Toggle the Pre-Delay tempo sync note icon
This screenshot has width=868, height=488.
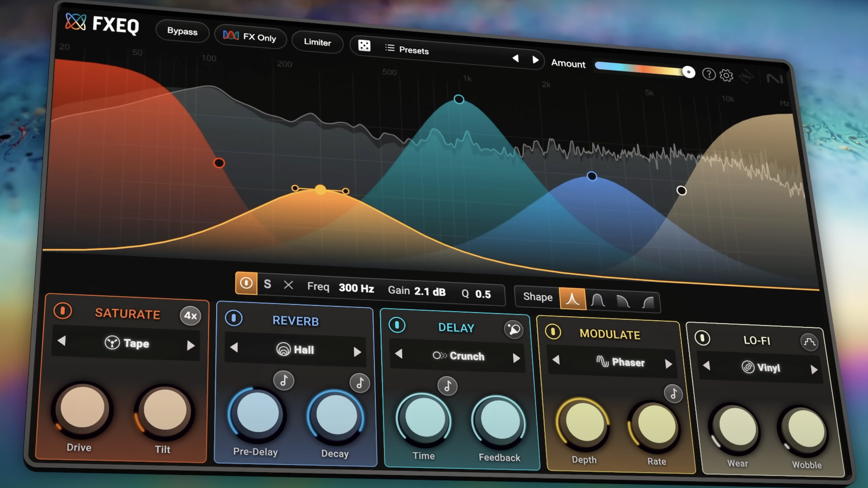pyautogui.click(x=284, y=381)
